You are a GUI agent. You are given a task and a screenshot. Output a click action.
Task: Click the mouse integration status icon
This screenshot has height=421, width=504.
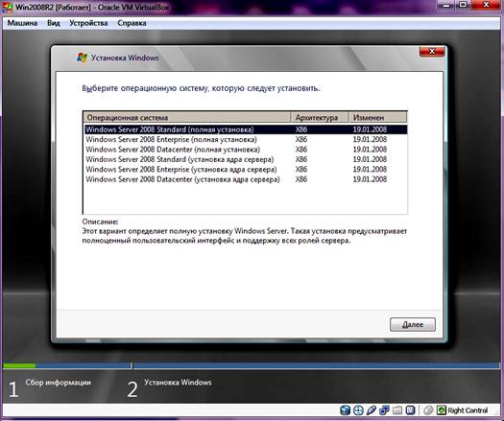click(x=428, y=410)
